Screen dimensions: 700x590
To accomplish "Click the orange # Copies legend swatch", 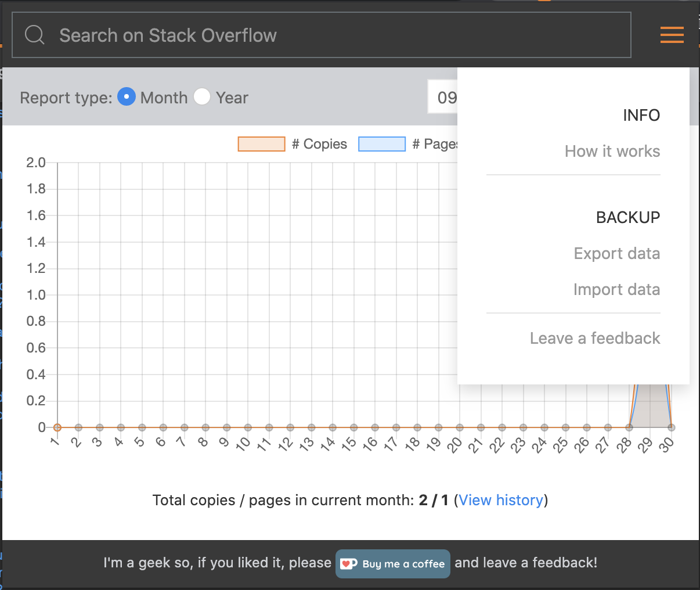I will tap(261, 143).
